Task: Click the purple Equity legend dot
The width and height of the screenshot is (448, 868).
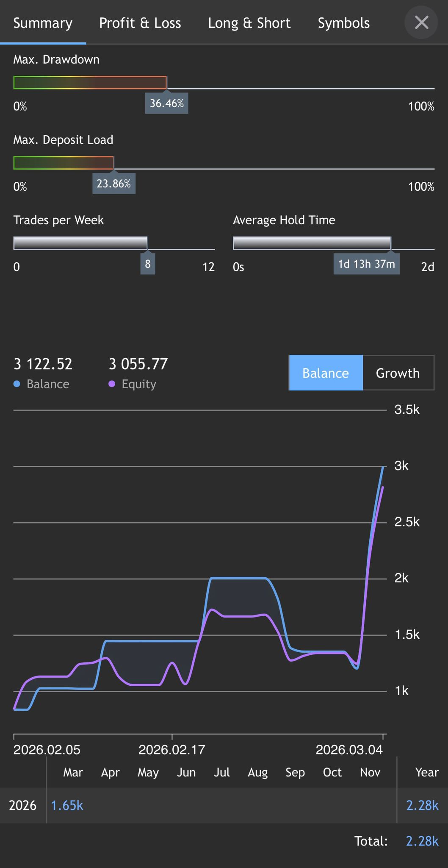Action: click(x=111, y=384)
